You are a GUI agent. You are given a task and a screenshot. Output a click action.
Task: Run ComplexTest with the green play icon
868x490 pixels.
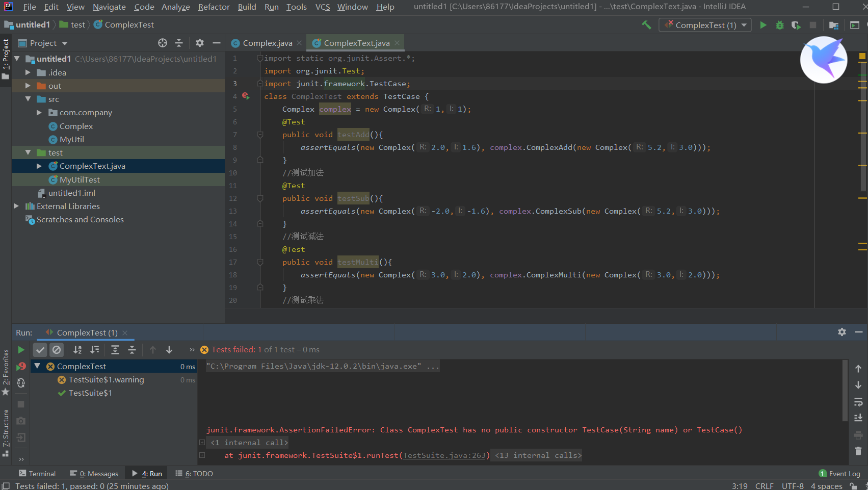pos(763,25)
